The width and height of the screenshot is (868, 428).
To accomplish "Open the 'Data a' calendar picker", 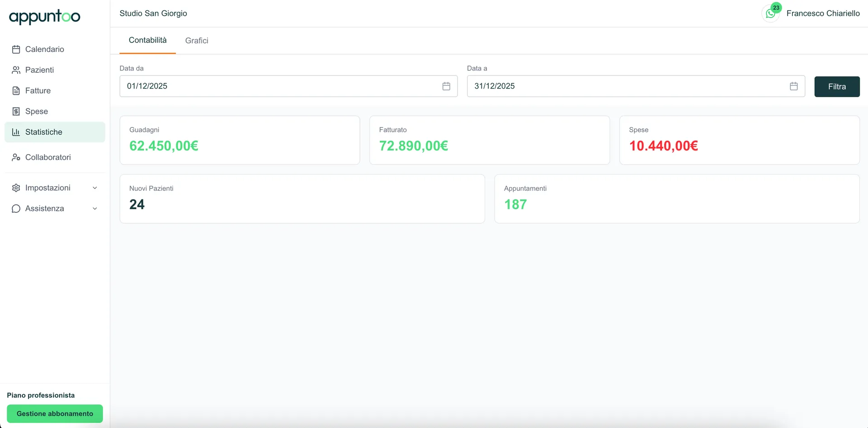I will 794,86.
